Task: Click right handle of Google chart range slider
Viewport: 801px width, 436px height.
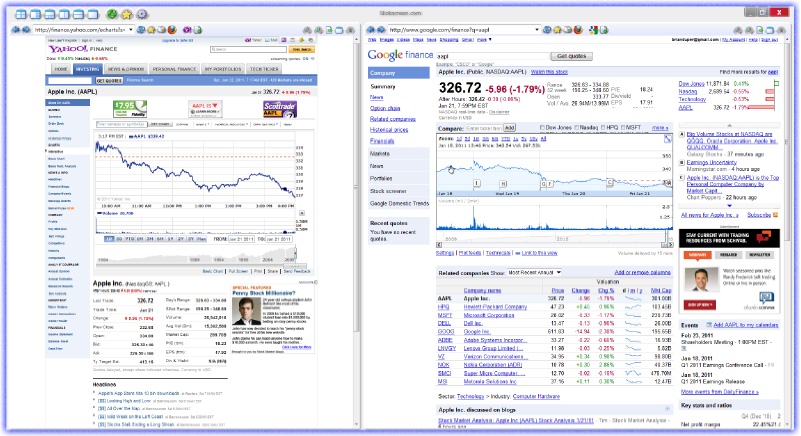Action: (666, 237)
